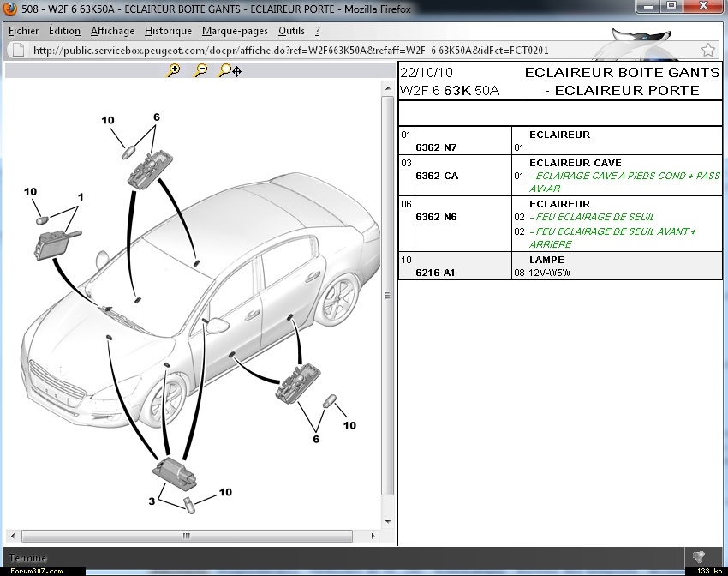Image resolution: width=728 pixels, height=576 pixels.
Task: Close the Firefox window
Action: point(703,7)
